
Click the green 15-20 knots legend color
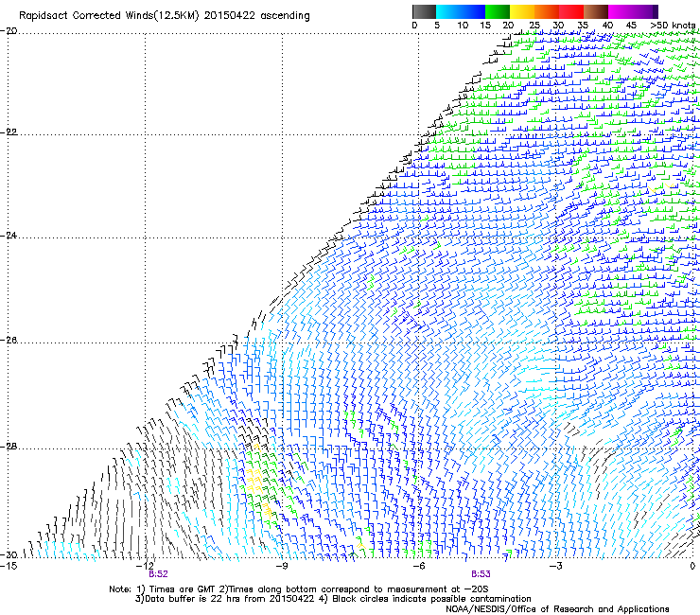[x=498, y=11]
